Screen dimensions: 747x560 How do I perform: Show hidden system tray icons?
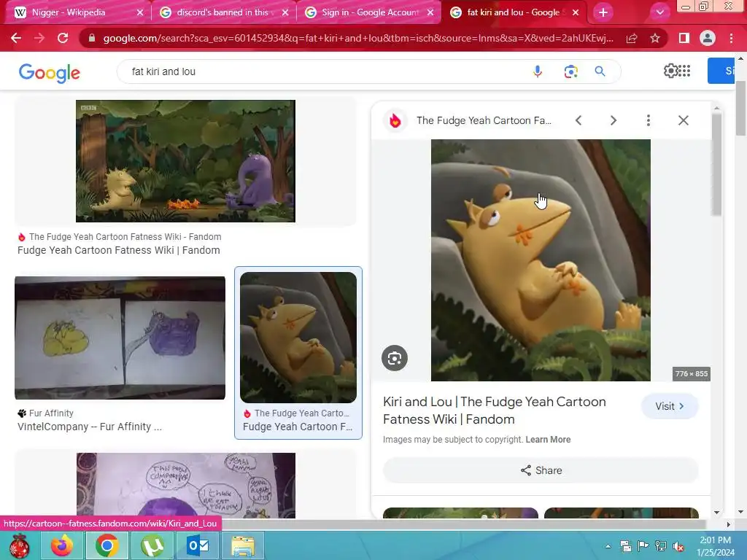[x=608, y=546]
